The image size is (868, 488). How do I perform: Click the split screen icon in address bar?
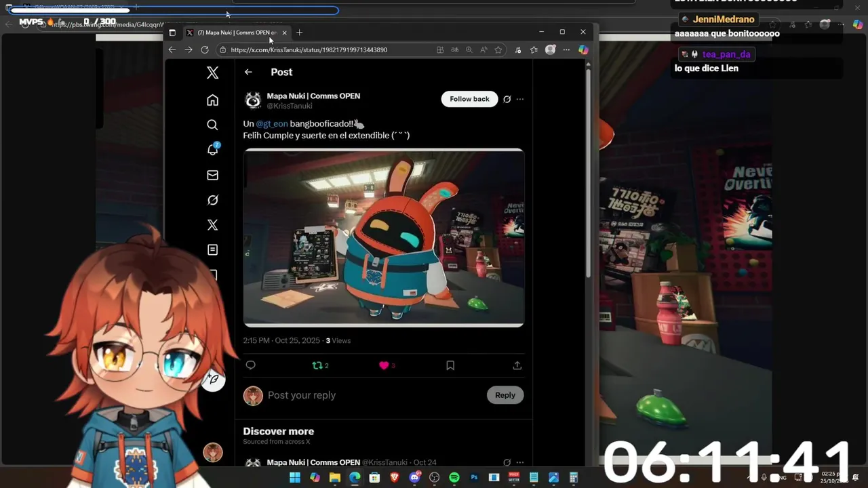440,49
